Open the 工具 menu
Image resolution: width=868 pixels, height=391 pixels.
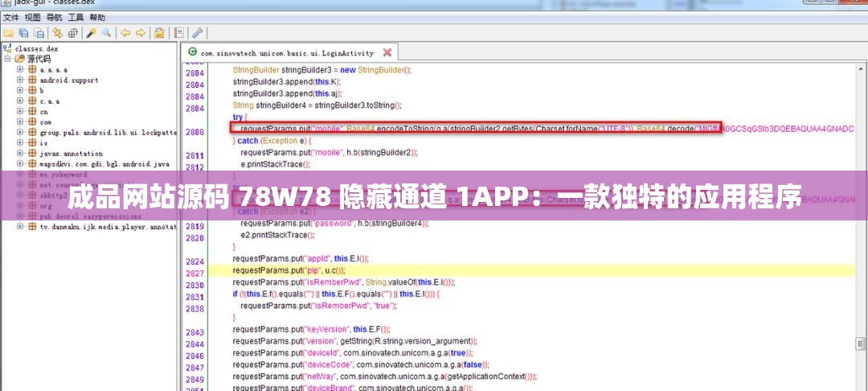[x=76, y=17]
